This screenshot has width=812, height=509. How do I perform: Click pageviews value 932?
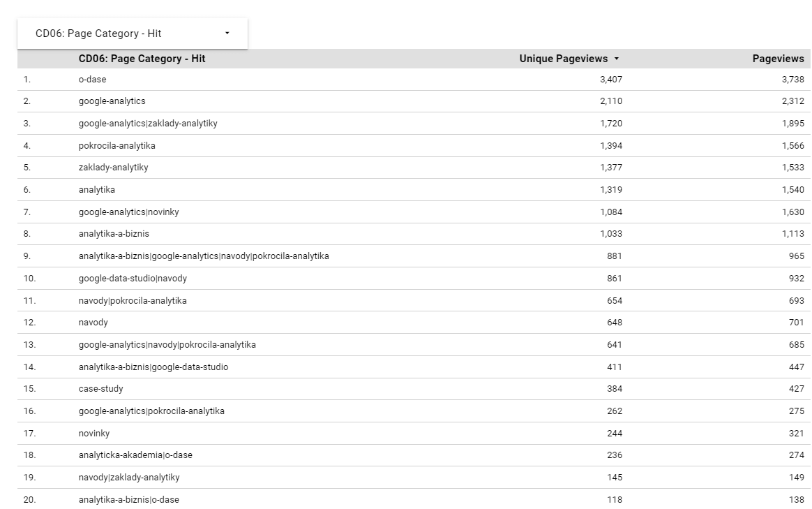(797, 279)
